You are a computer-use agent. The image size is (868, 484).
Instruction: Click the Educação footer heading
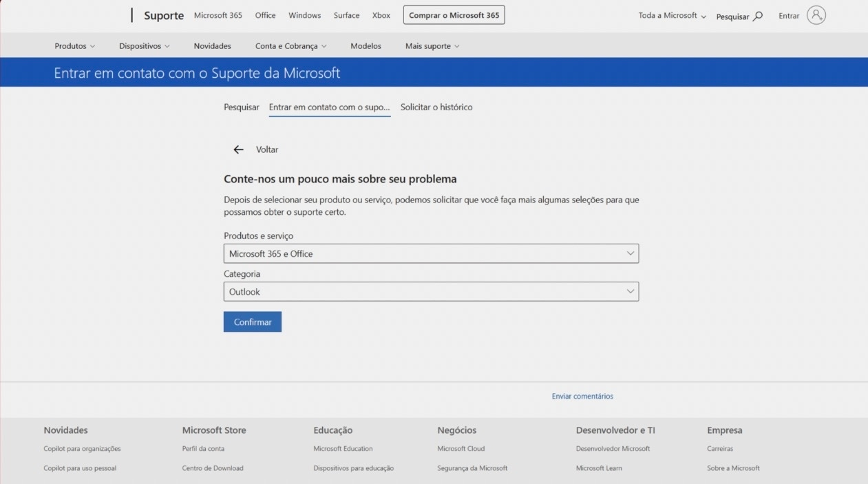[x=332, y=430]
